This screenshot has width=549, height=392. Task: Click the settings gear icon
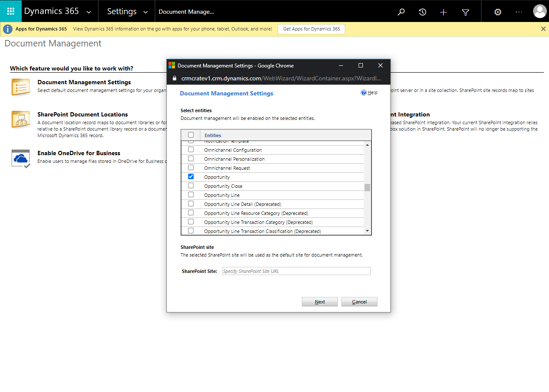497,12
